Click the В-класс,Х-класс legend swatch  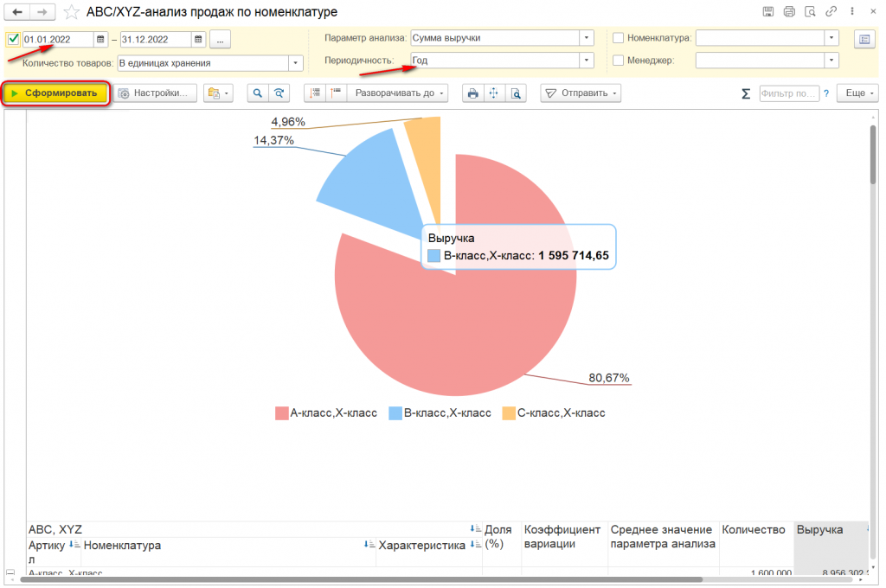pos(395,413)
